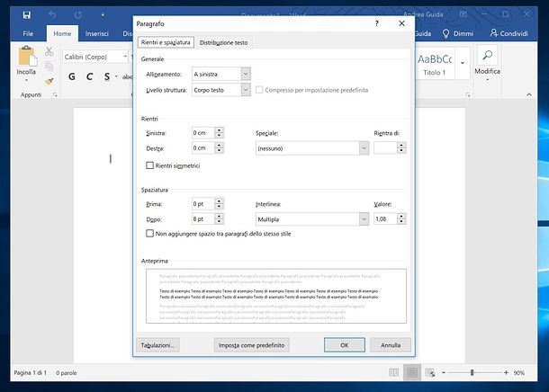
Task: Open the Modifica dropdown arrow
Action: tap(488, 80)
